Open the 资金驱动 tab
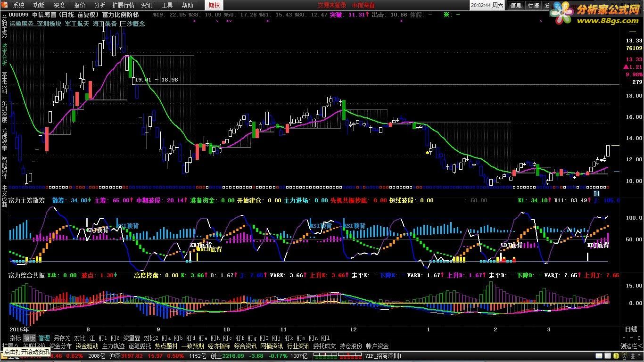This screenshot has height=362, width=644. pos(87,346)
